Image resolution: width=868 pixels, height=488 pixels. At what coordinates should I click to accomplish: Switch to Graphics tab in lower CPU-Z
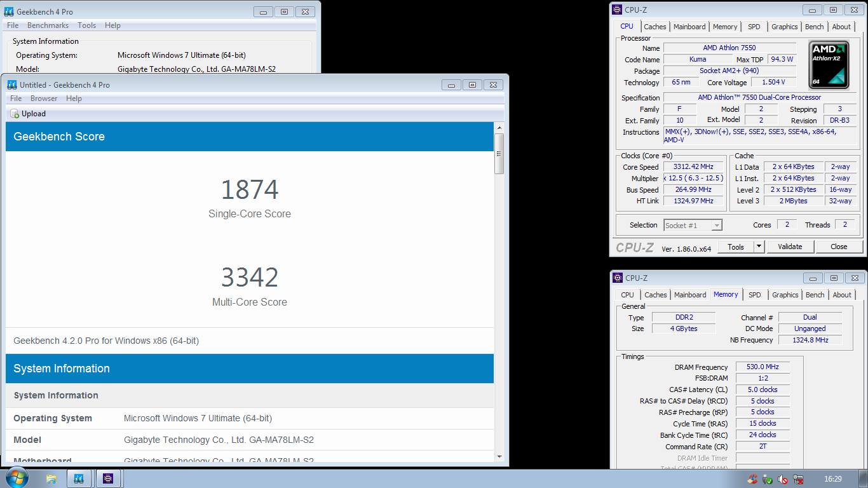point(785,295)
